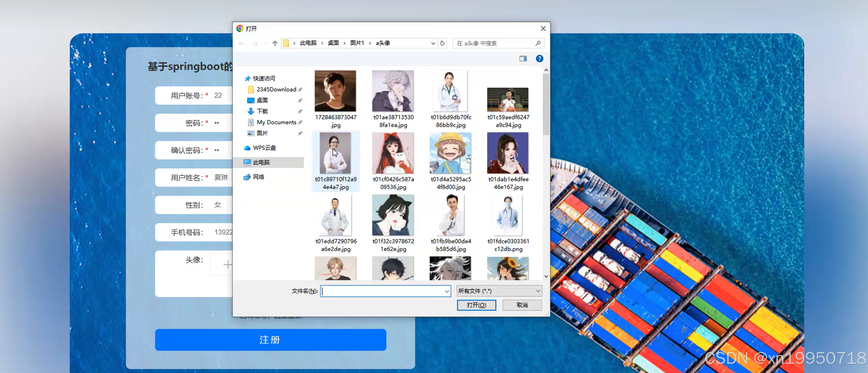Click the 用户账号 field on page
The width and height of the screenshot is (868, 373).
[x=194, y=95]
